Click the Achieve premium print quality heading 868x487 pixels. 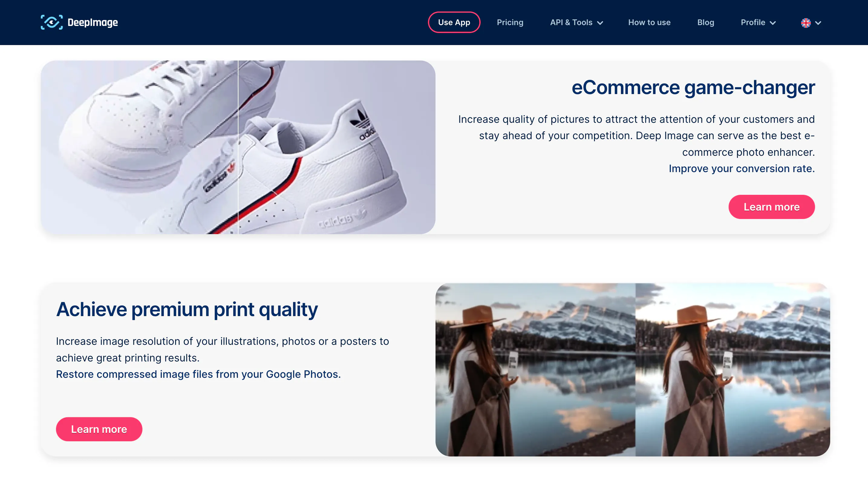point(187,309)
